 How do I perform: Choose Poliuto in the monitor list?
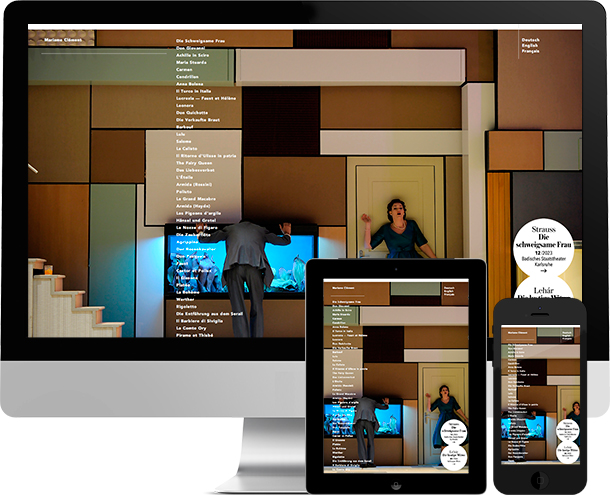tap(184, 191)
